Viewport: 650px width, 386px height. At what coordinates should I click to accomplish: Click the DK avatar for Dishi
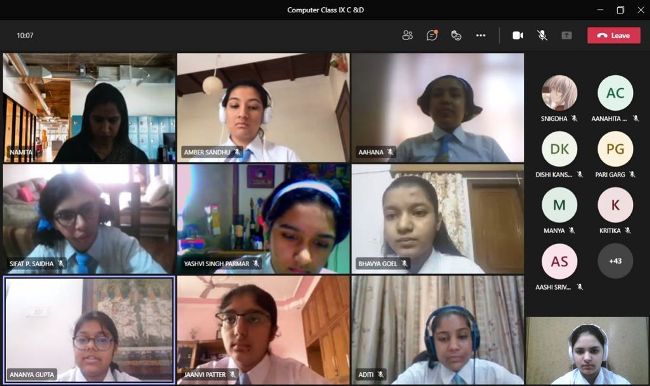(x=559, y=149)
